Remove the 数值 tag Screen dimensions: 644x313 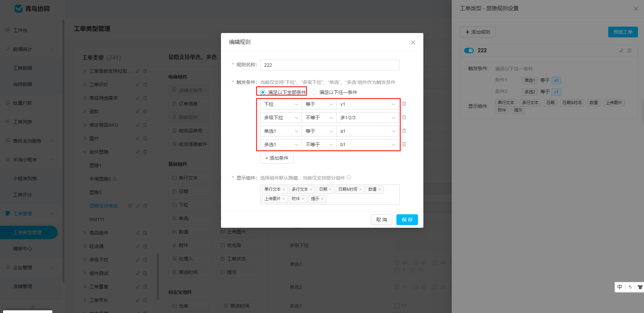380,189
